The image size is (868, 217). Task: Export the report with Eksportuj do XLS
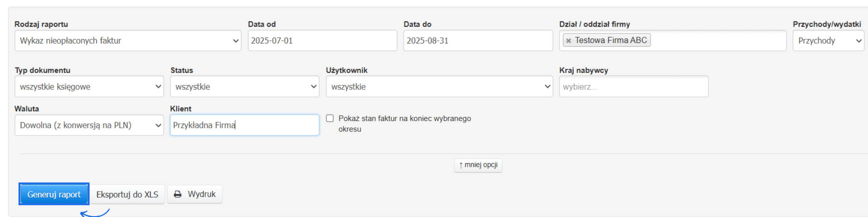click(127, 194)
